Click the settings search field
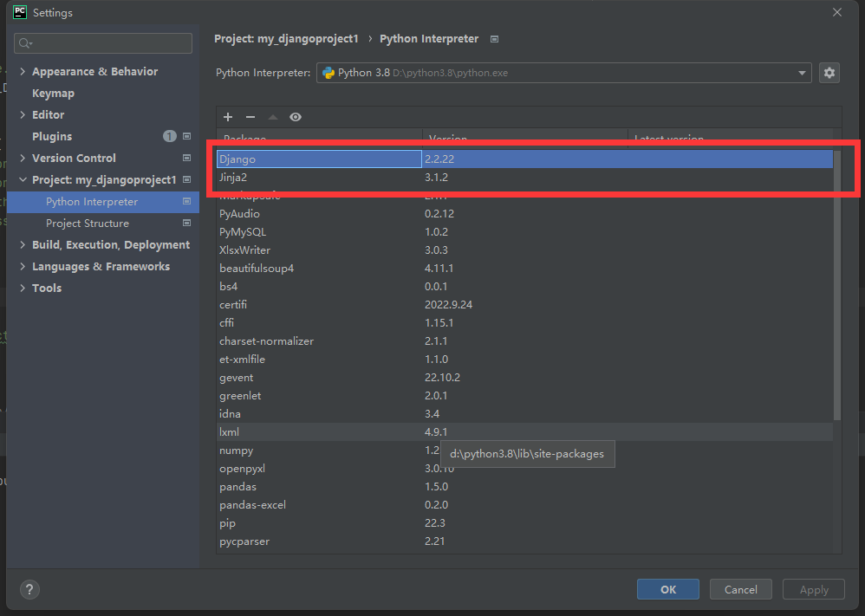865x616 pixels. (103, 43)
